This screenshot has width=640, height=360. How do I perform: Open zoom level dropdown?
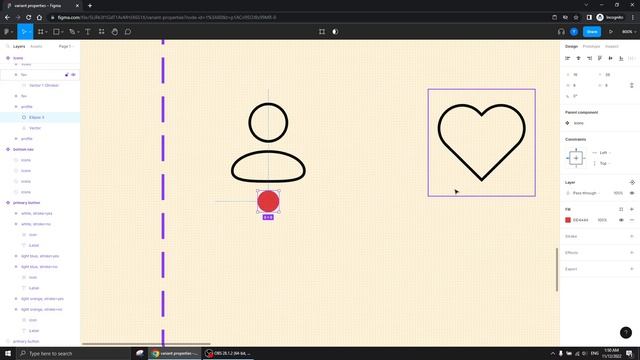pyautogui.click(x=629, y=32)
